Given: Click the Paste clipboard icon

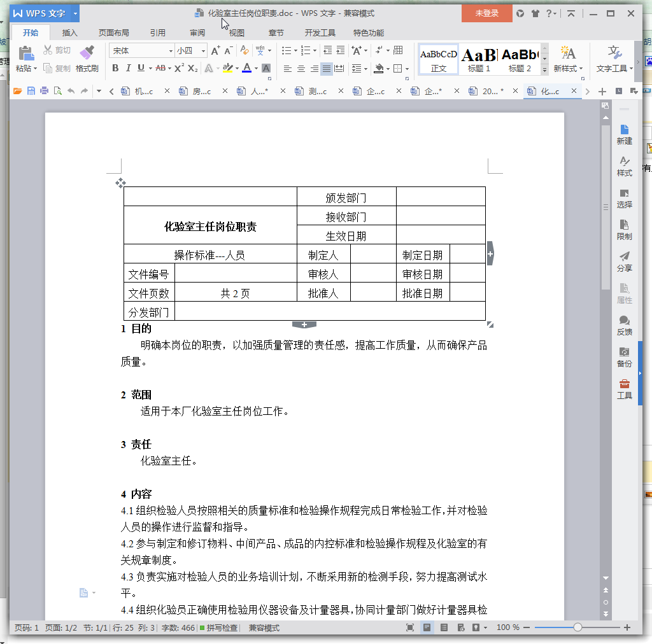Looking at the screenshot, I should (25, 53).
